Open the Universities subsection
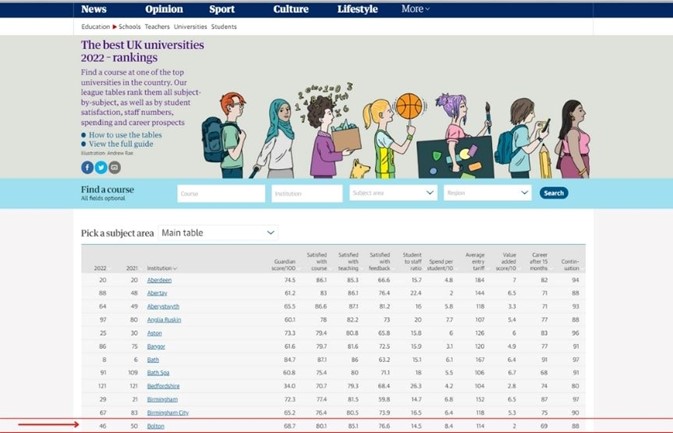This screenshot has width=673, height=433. 190,27
